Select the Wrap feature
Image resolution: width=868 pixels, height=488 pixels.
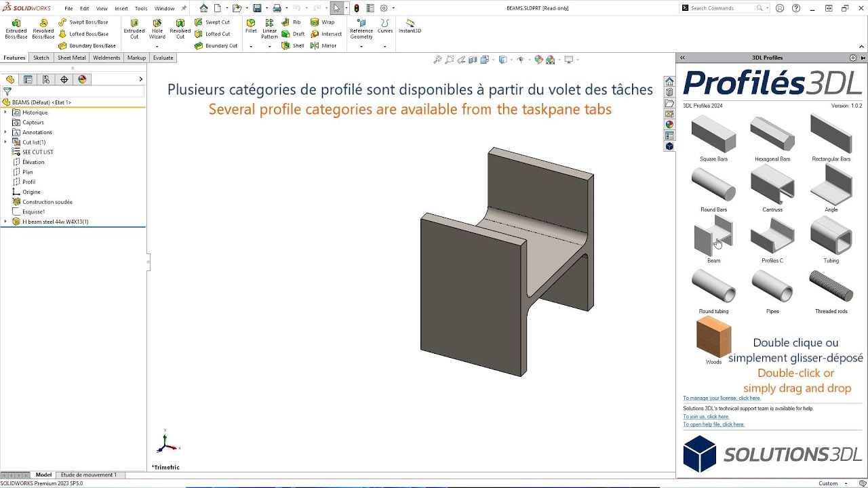point(323,22)
